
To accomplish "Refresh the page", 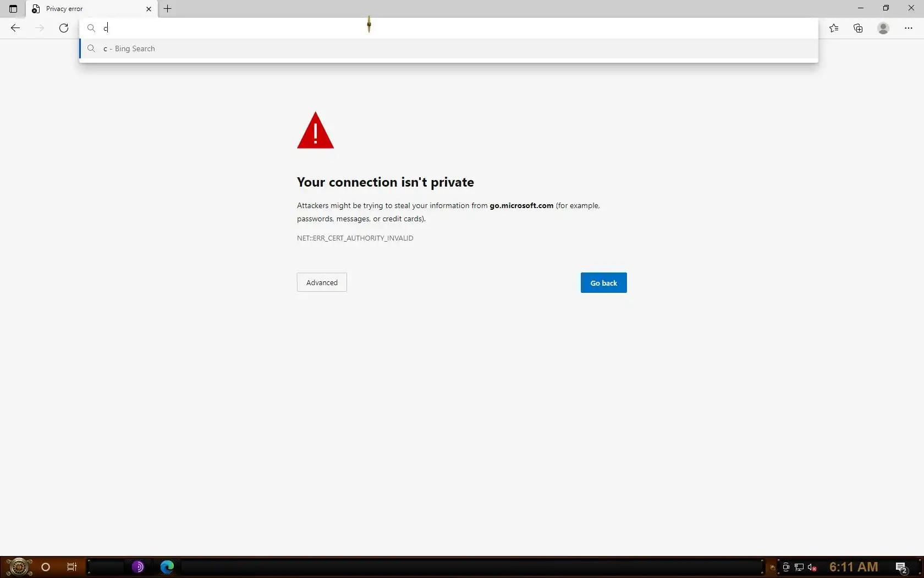I will click(x=64, y=28).
